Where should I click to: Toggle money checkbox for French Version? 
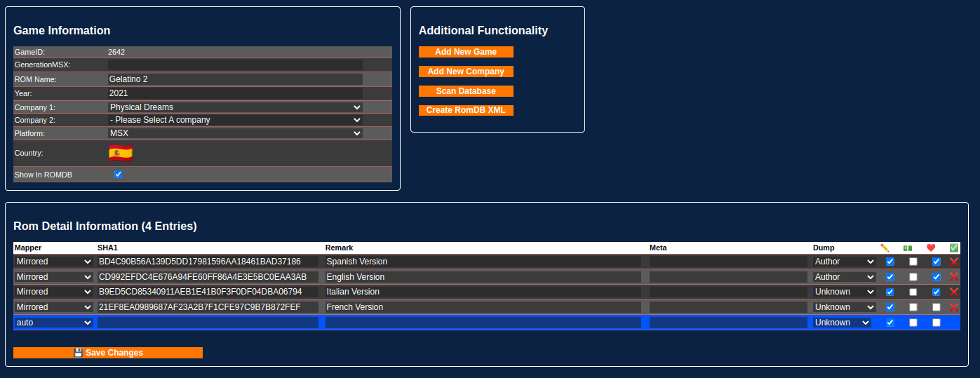click(913, 307)
